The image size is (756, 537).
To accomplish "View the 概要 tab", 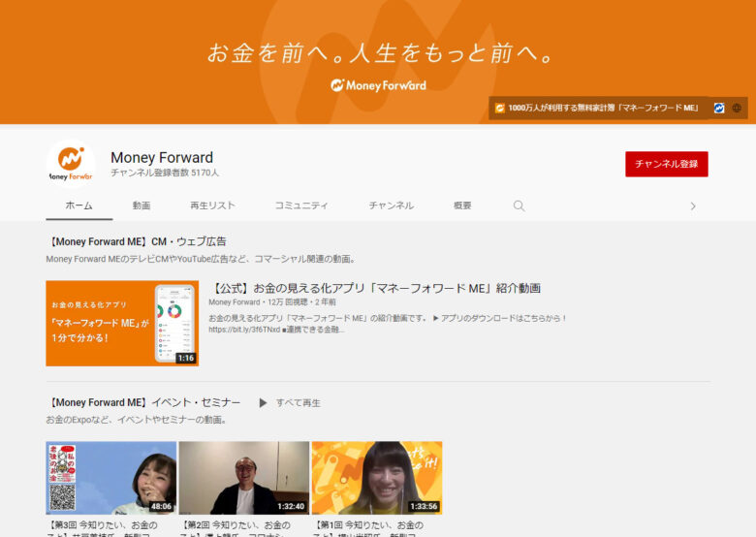I will point(462,205).
